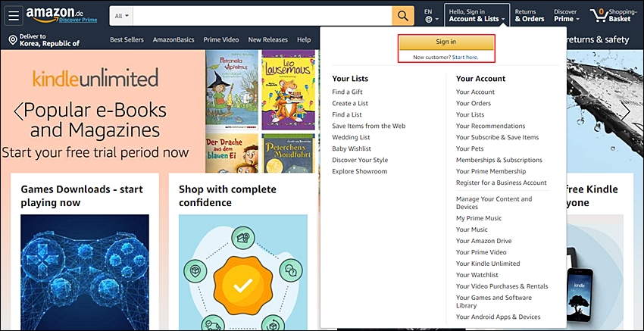Open Wedding List

tap(351, 137)
